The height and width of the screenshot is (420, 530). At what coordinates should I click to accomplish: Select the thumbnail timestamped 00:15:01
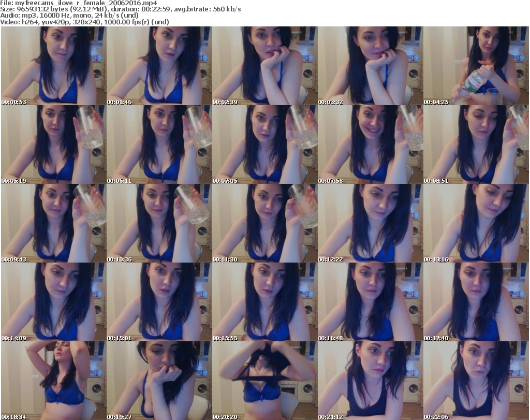(x=159, y=302)
